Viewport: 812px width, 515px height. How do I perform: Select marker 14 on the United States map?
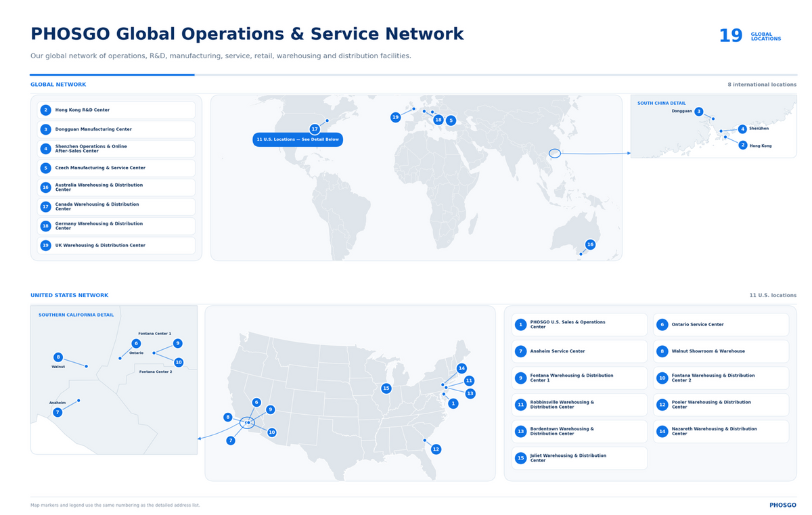[x=461, y=369]
